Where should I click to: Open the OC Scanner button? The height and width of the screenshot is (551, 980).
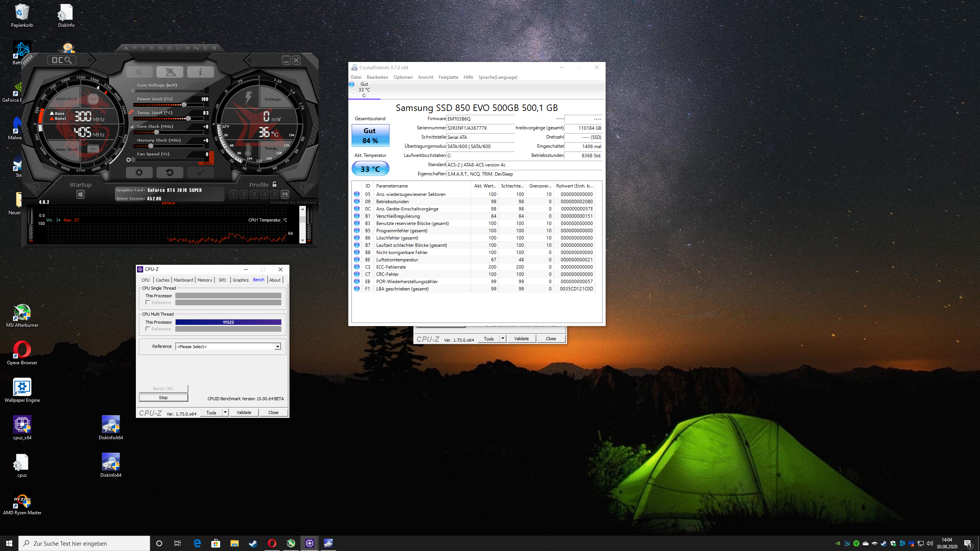pyautogui.click(x=62, y=60)
